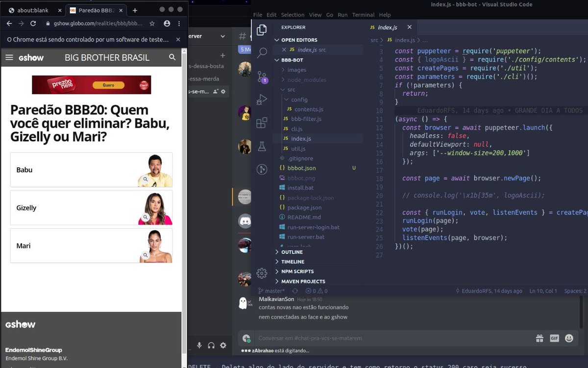Click Synchronize Changes icon in status bar

(x=295, y=291)
